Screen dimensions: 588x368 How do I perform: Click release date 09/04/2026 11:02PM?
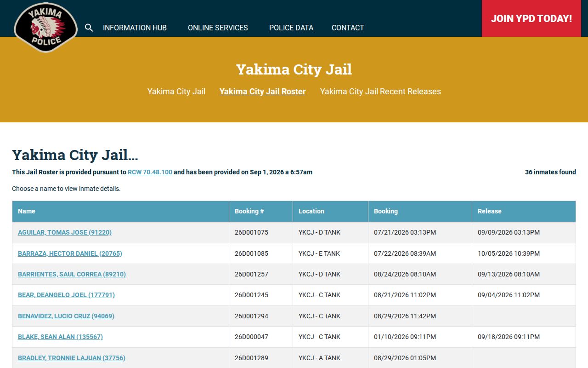click(x=509, y=295)
